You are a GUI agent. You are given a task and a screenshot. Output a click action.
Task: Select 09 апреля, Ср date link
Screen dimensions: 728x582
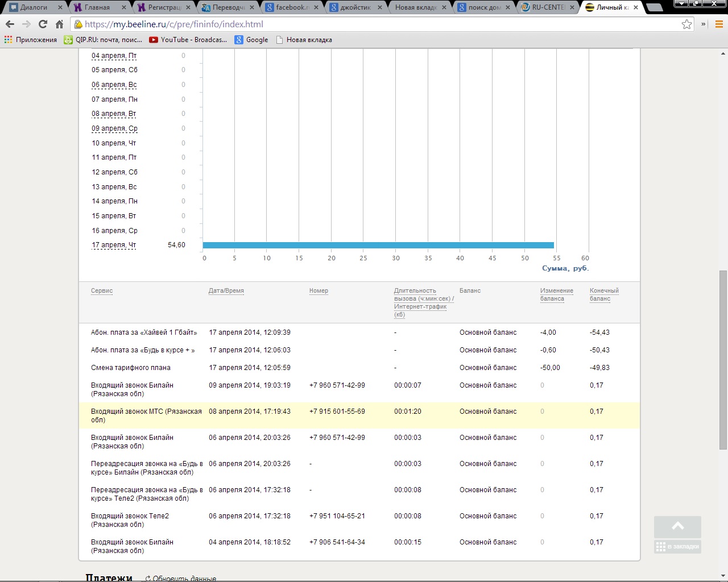pos(114,128)
